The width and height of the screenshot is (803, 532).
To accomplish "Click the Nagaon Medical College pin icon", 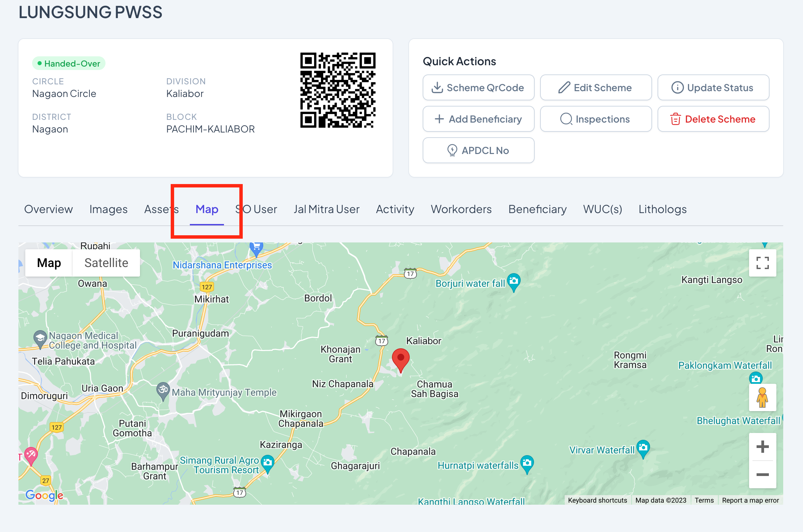I will [x=40, y=339].
